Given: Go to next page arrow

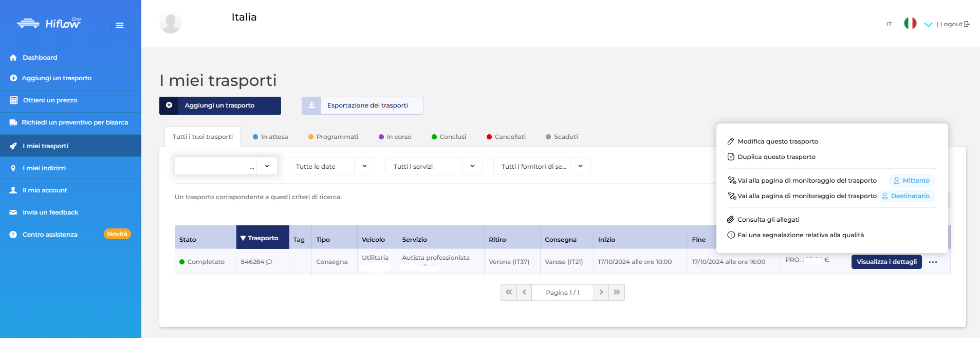Looking at the screenshot, I should tap(601, 292).
